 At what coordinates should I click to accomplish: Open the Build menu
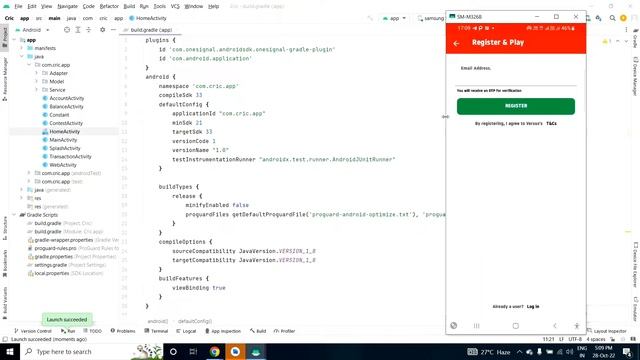[129, 7]
